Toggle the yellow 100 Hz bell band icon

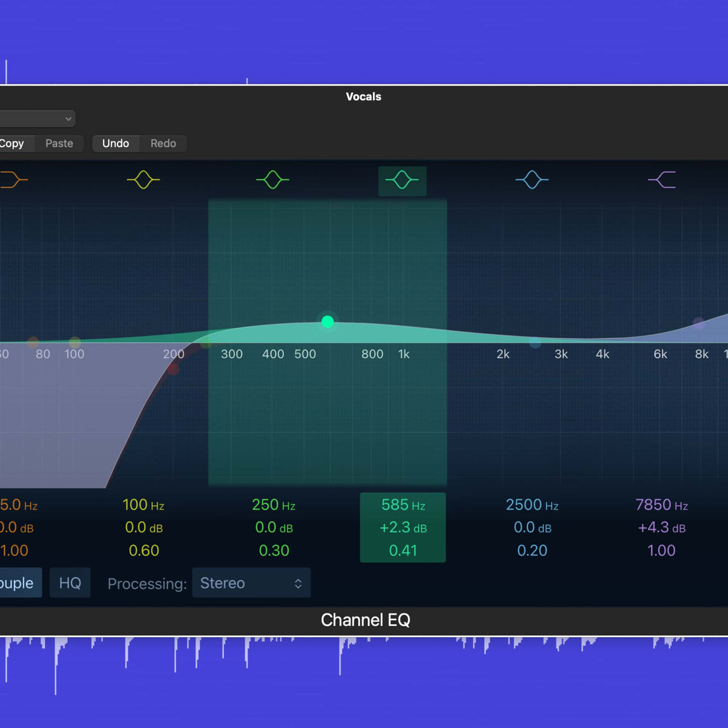(143, 180)
